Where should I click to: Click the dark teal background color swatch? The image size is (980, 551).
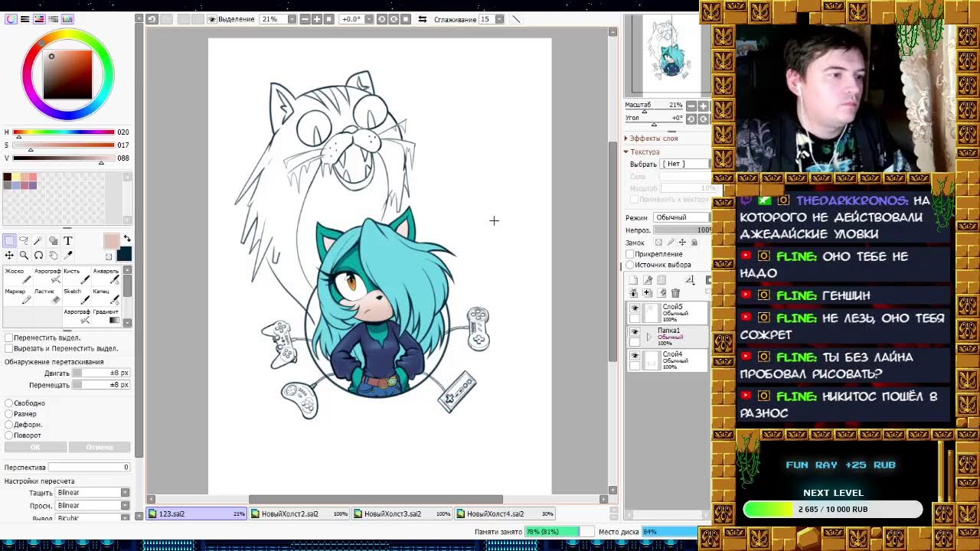pos(124,255)
